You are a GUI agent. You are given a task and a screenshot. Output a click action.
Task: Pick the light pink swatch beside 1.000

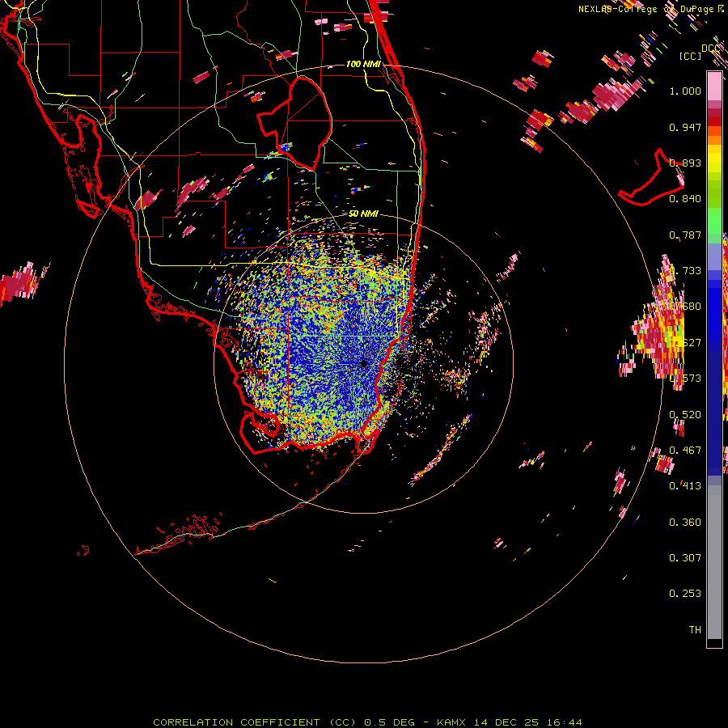(714, 87)
